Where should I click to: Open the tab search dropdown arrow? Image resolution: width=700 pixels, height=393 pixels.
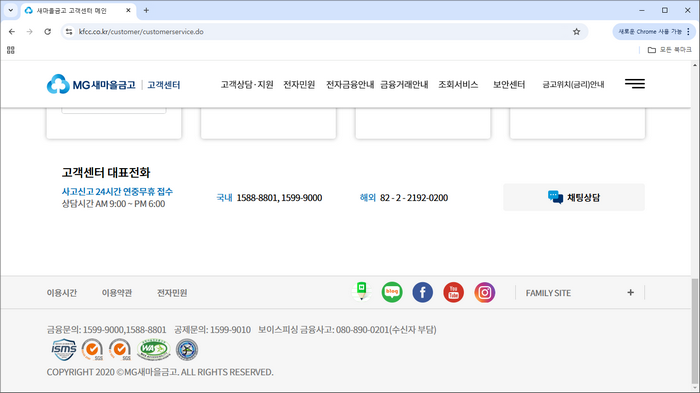click(11, 10)
